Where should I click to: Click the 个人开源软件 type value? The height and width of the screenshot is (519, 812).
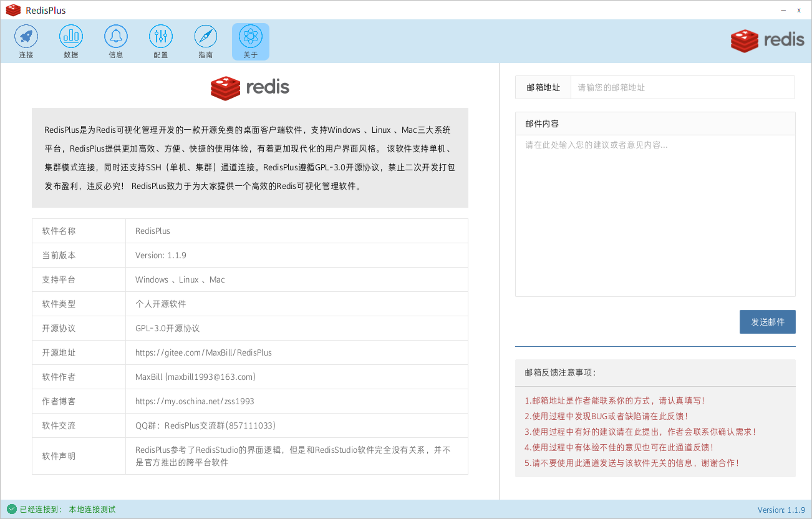click(161, 304)
